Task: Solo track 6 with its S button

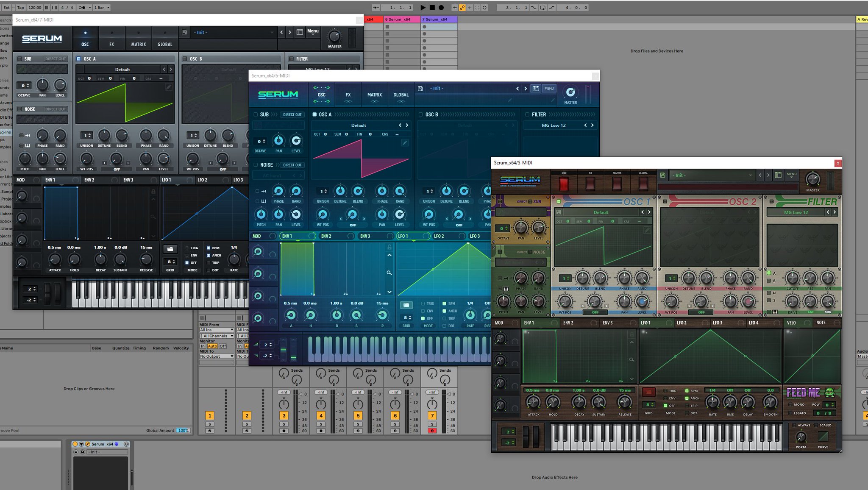Action: point(395,424)
